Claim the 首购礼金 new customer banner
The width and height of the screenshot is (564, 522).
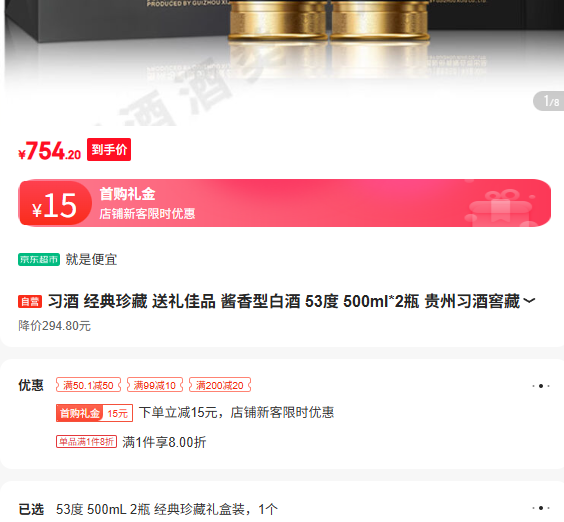point(285,203)
